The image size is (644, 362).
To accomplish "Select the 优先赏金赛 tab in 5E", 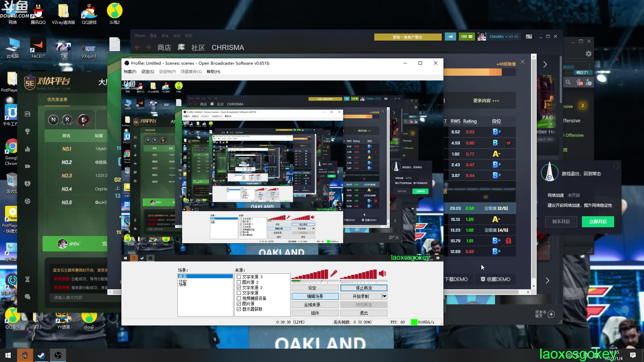I will click(x=57, y=100).
